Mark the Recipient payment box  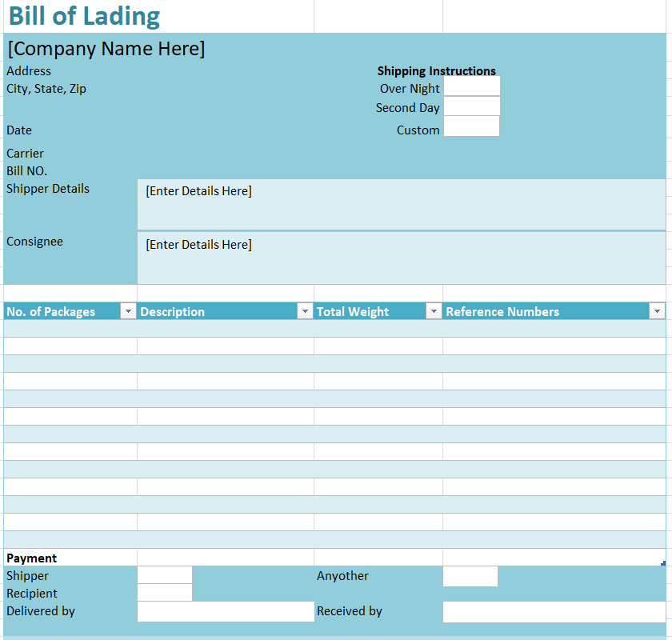point(165,593)
